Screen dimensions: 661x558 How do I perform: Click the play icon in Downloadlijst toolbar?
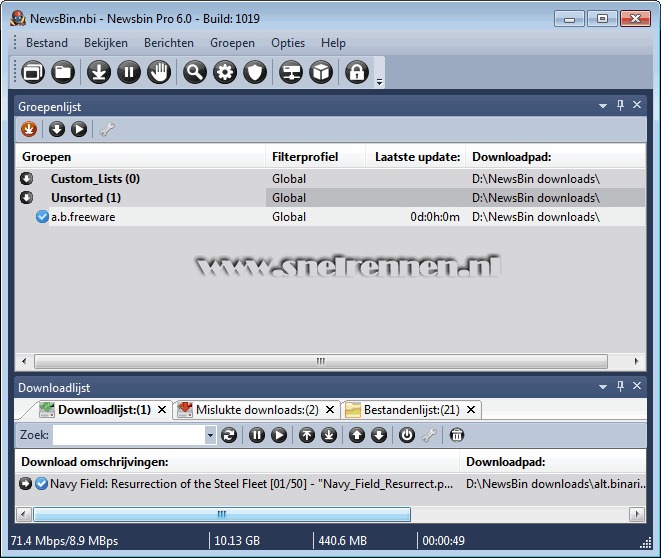click(x=279, y=435)
